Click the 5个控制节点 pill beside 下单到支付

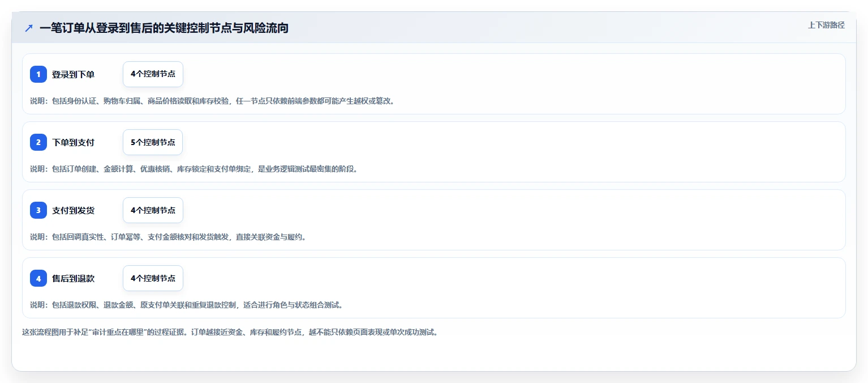coord(153,142)
